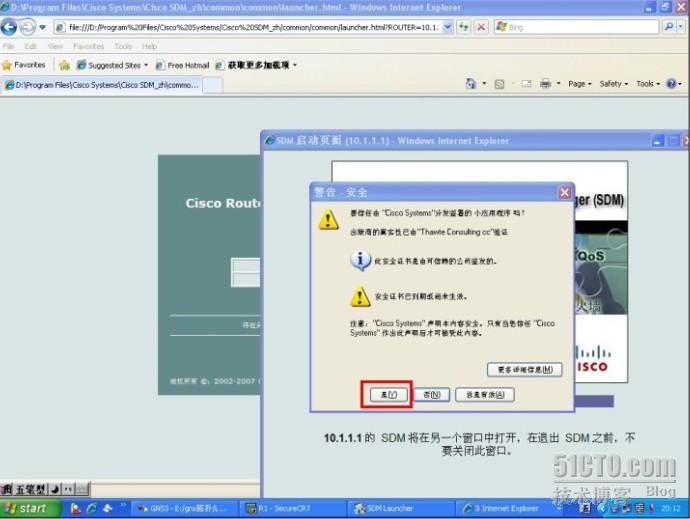Toggle the IME punctuation mode icon
690x519 pixels.
pyautogui.click(x=68, y=489)
